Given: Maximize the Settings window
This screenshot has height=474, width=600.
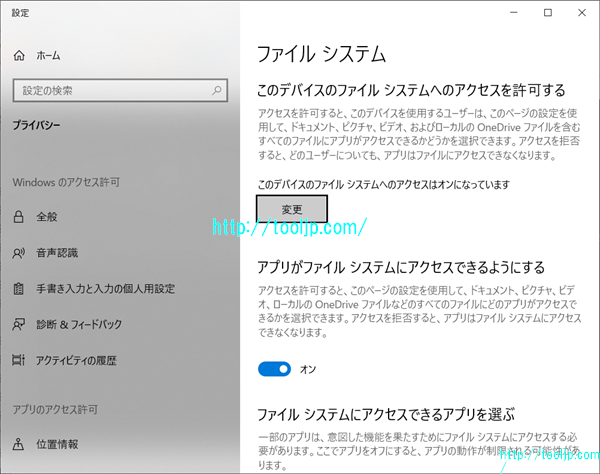Looking at the screenshot, I should (x=548, y=13).
